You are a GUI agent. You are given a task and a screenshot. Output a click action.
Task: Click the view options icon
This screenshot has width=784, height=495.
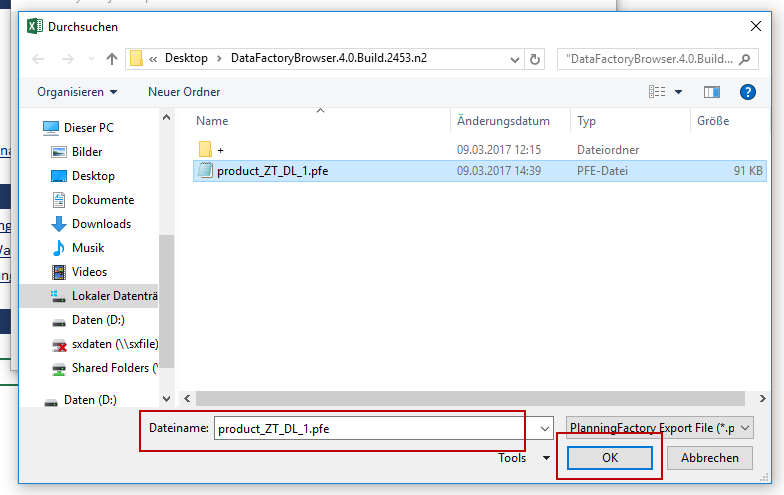[x=657, y=92]
